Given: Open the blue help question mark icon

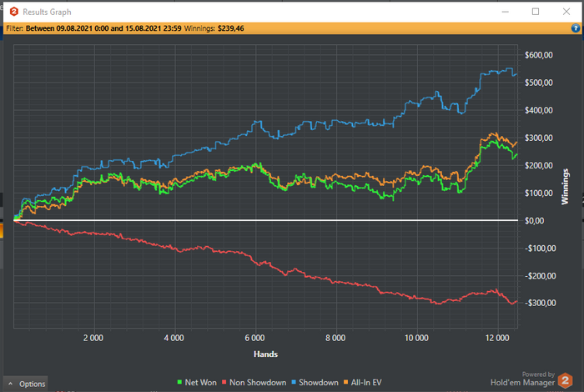Looking at the screenshot, I should (x=576, y=28).
